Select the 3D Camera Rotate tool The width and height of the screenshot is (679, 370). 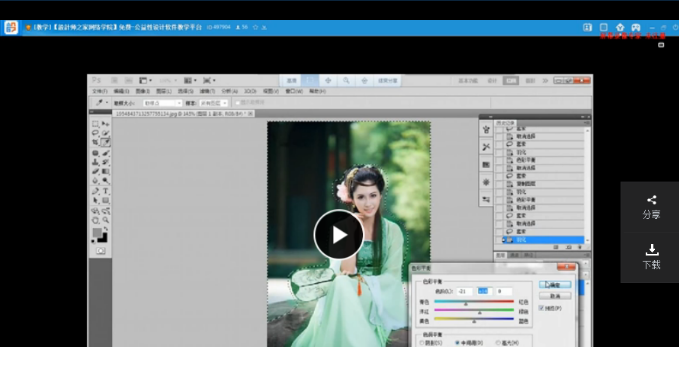click(105, 211)
